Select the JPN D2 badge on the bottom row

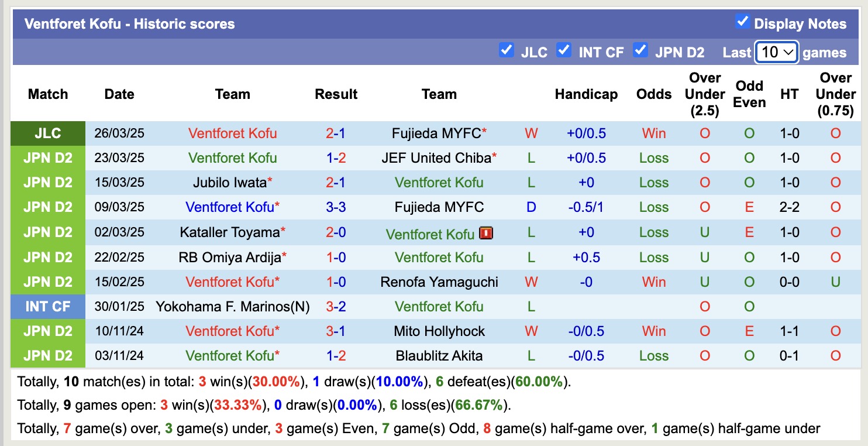[47, 355]
